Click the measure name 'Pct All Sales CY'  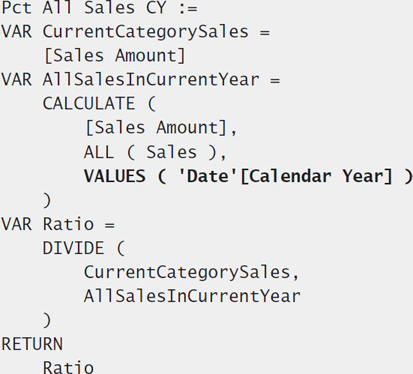click(83, 8)
